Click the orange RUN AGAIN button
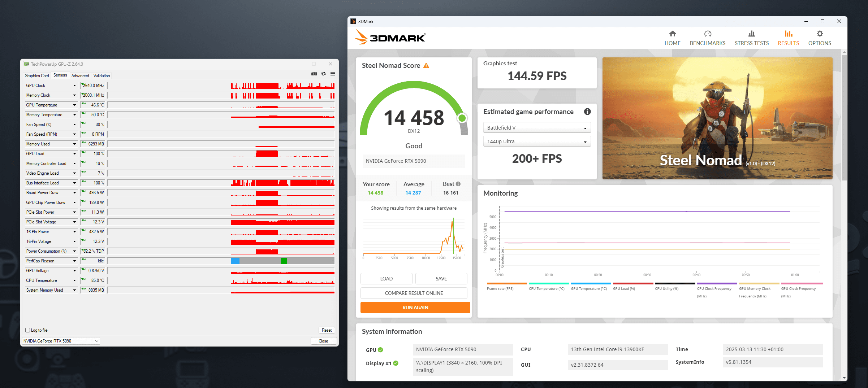The image size is (868, 388). (415, 308)
